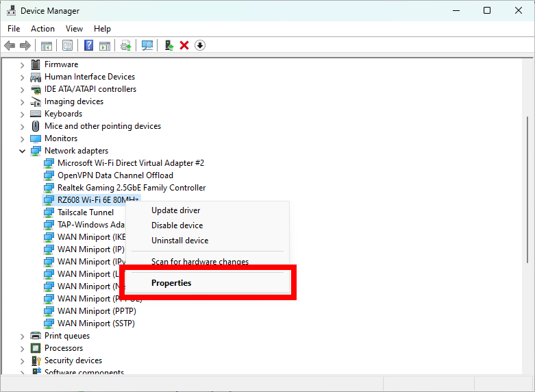Expand the Print queues category

22,336
